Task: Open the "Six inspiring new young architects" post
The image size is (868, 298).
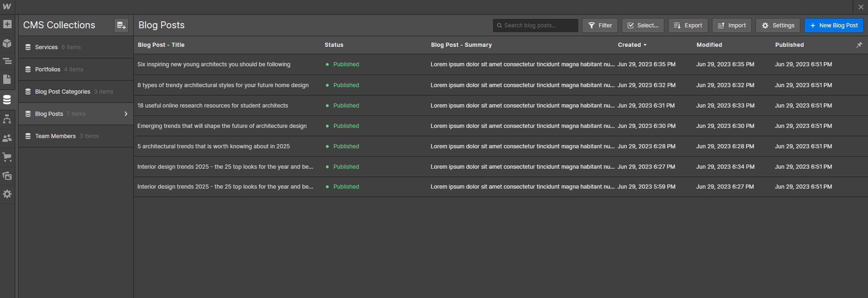Action: point(214,64)
